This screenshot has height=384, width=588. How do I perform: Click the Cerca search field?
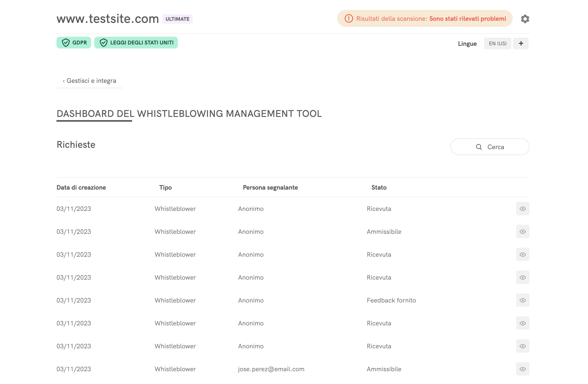[495, 147]
